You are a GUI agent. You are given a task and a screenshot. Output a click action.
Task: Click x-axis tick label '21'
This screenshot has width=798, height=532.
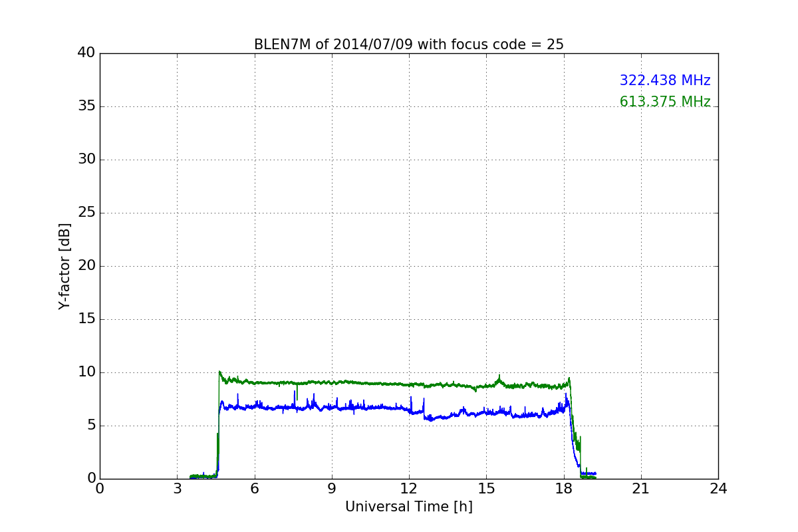click(641, 489)
